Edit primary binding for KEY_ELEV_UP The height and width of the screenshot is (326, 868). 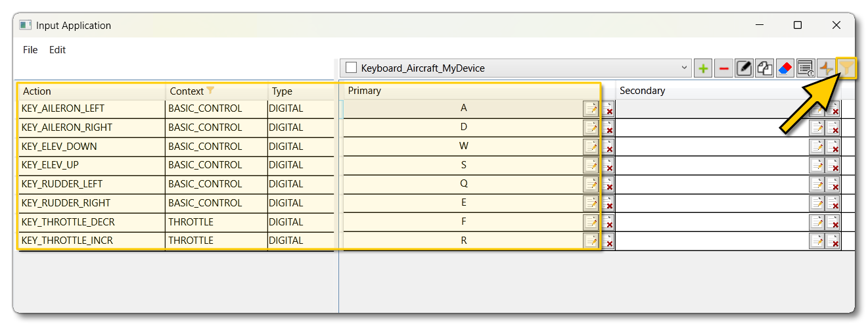591,166
